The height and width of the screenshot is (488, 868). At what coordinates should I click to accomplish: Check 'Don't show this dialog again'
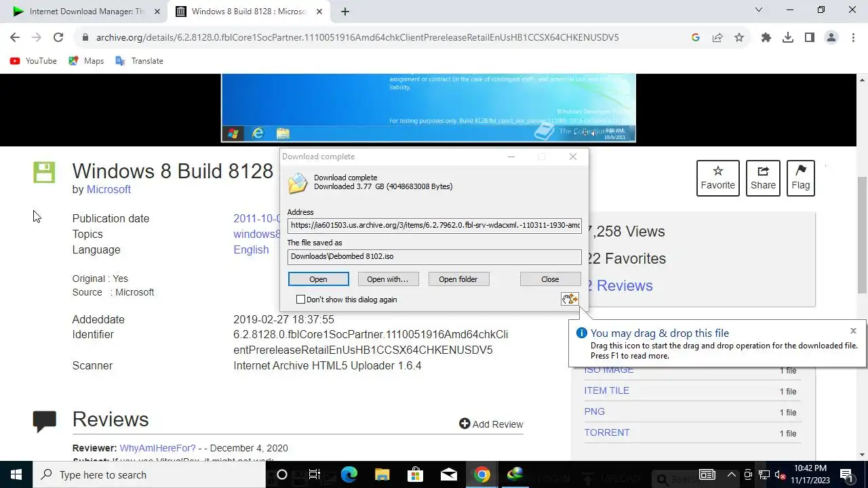pyautogui.click(x=300, y=300)
